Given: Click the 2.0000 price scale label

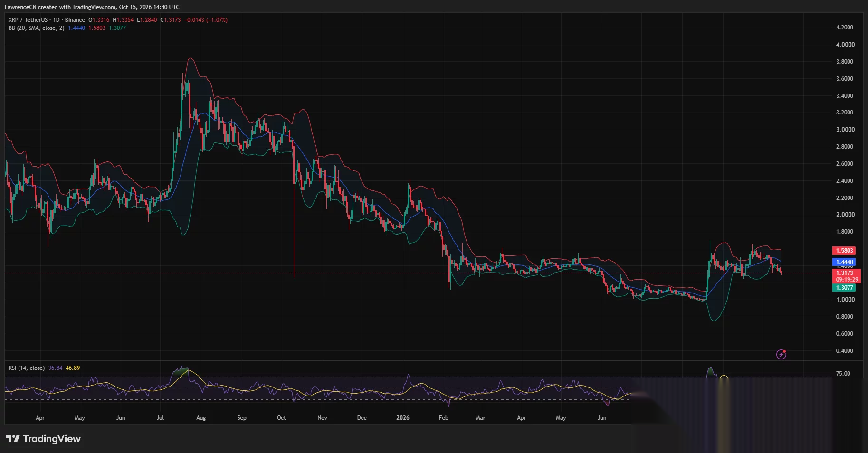Looking at the screenshot, I should point(845,215).
